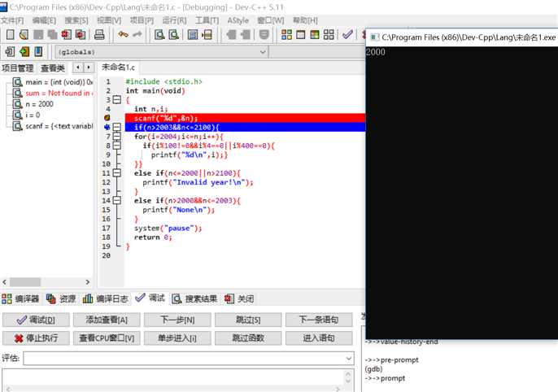Click the Compile and Run icon
558x392 pixels.
(315, 34)
